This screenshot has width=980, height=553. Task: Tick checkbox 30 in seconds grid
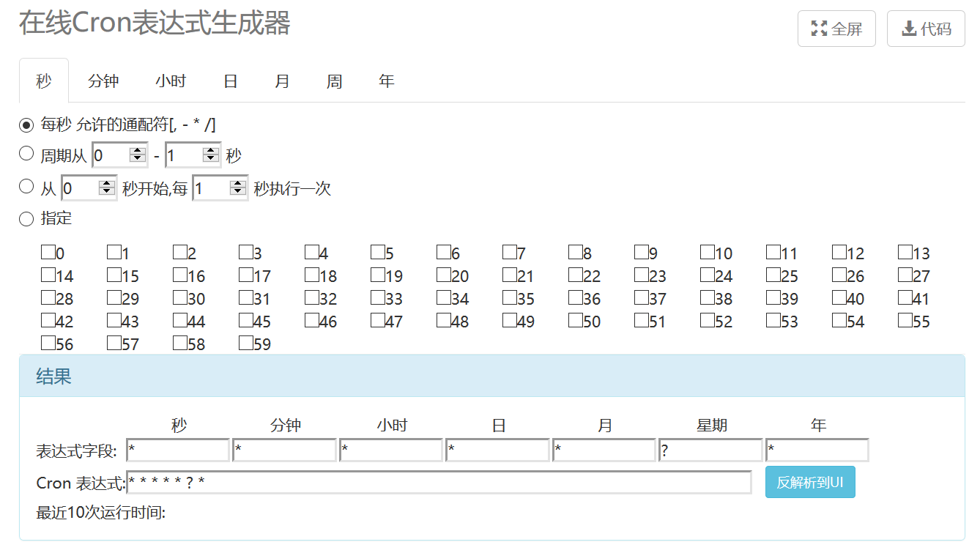coord(180,298)
